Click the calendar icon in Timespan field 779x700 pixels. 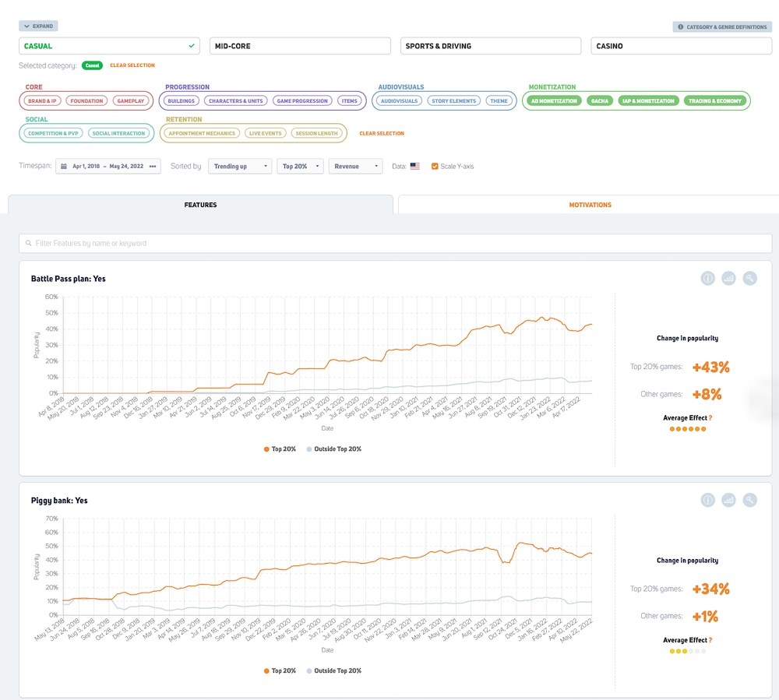click(64, 167)
